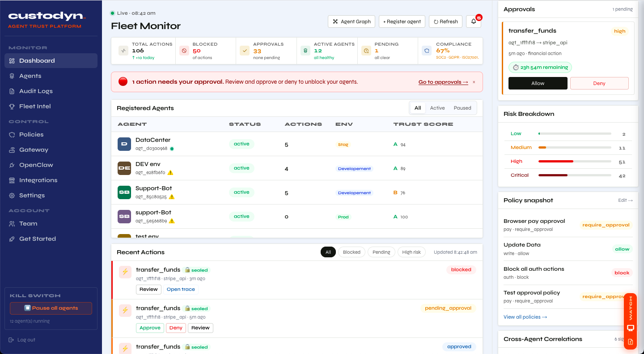644x354 pixels.
Task: Click the DataCenter active status badge
Action: point(241,144)
